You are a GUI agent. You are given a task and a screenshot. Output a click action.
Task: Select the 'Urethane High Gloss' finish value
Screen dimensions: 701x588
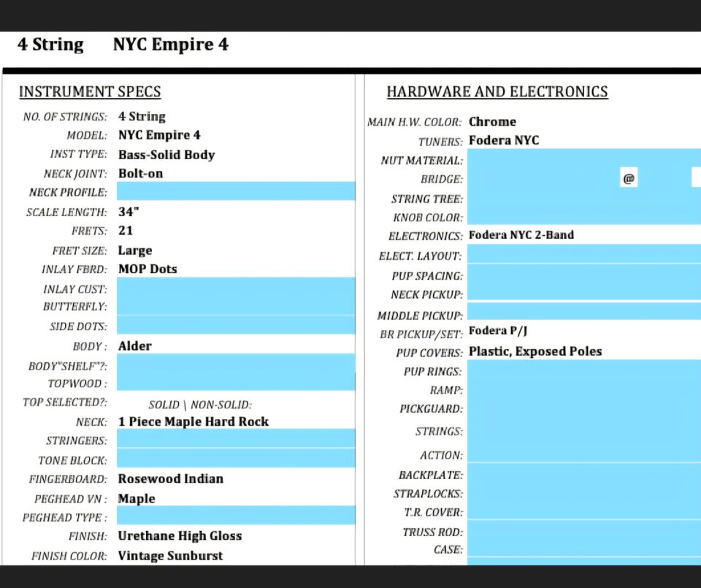pos(180,535)
